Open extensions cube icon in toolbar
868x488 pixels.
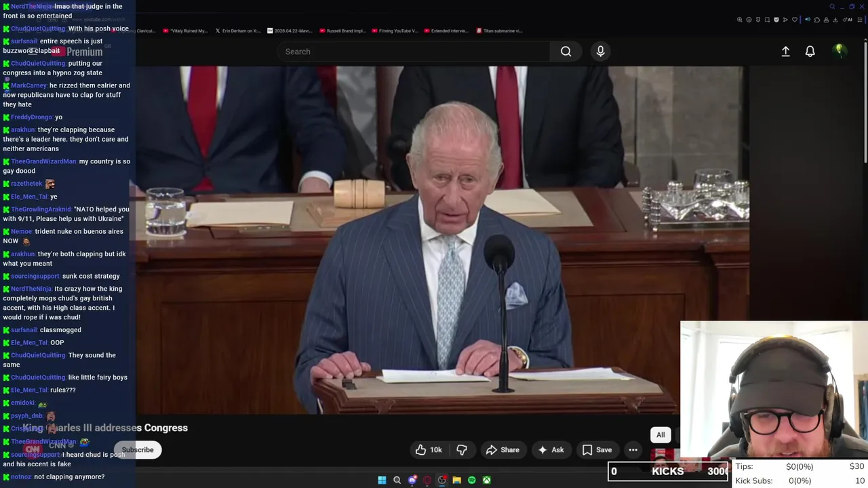(x=816, y=20)
